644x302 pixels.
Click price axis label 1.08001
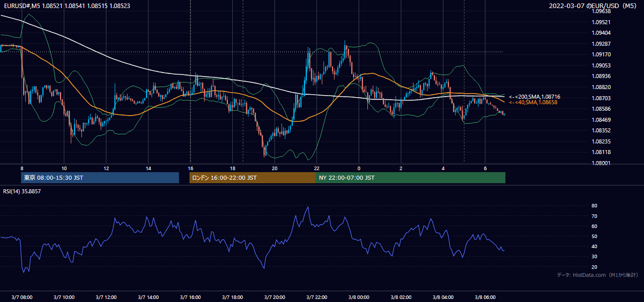coord(602,163)
